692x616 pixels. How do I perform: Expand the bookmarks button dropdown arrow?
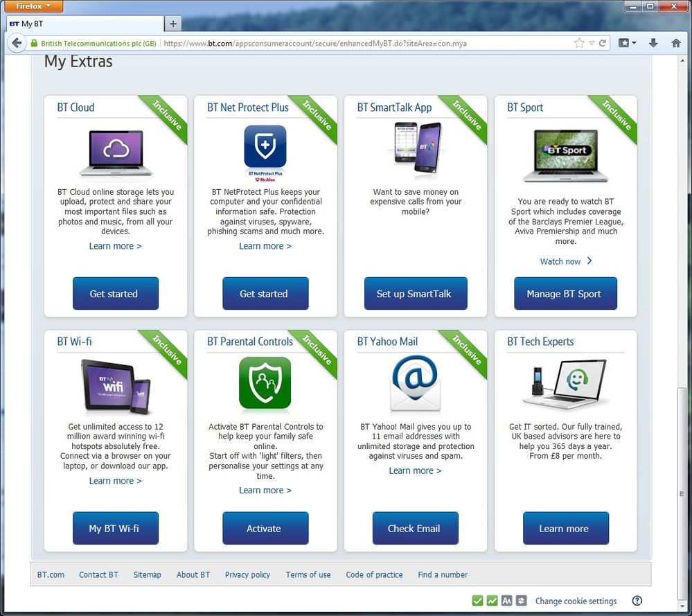point(635,43)
